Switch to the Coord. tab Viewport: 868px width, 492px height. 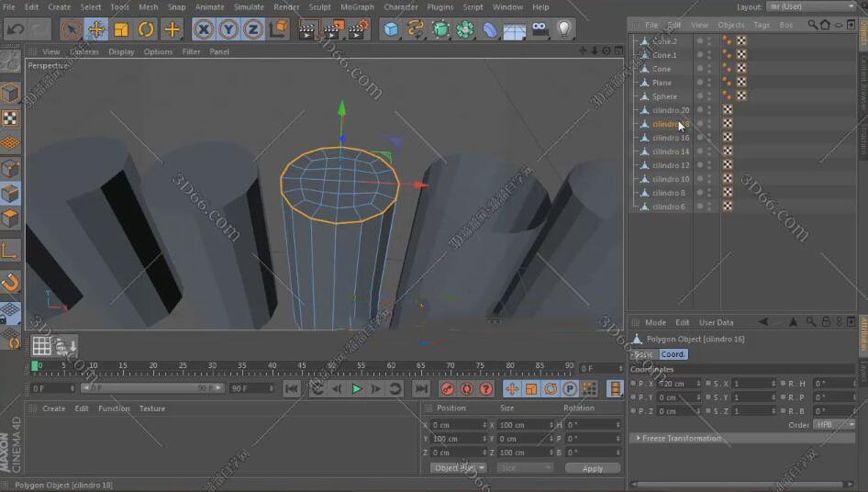(673, 354)
